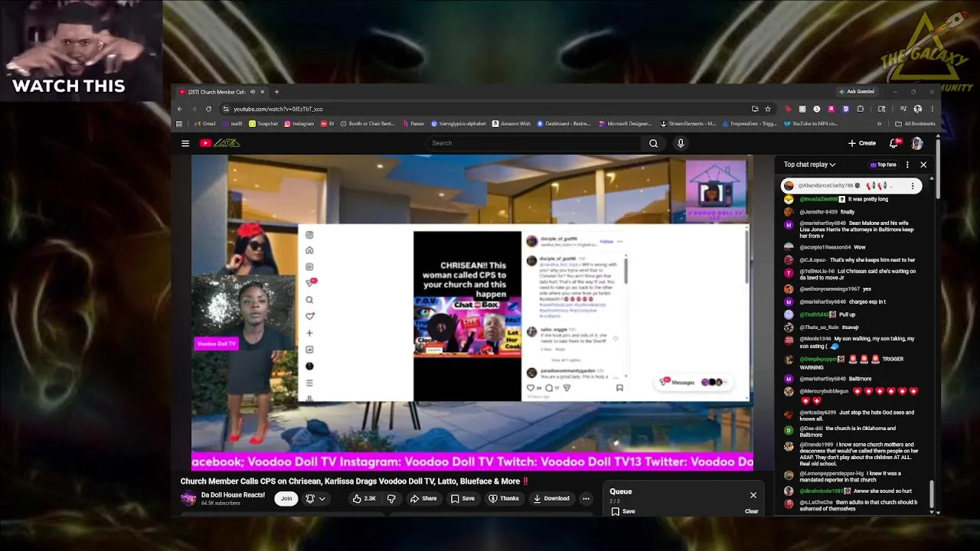Image resolution: width=980 pixels, height=551 pixels.
Task: Open the Amazon Wish bookmark
Action: click(x=511, y=123)
